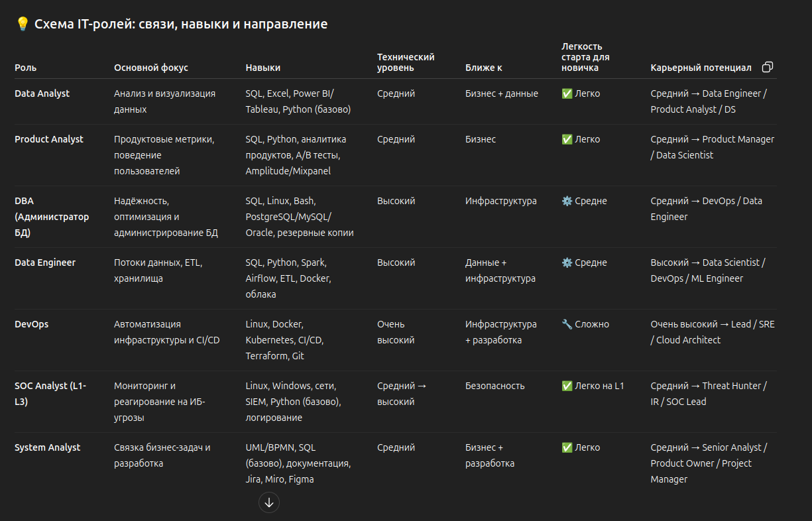The image size is (812, 521).
Task: Click the gear icon in the DBA row
Action: 567,201
